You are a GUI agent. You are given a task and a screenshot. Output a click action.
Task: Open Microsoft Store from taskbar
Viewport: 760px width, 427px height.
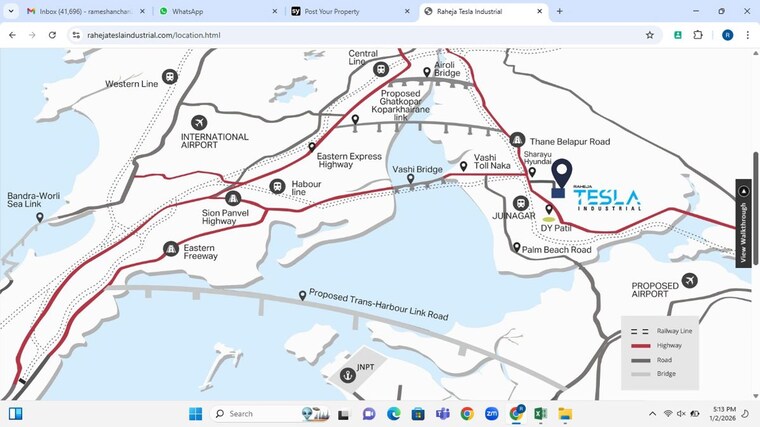(x=418, y=413)
